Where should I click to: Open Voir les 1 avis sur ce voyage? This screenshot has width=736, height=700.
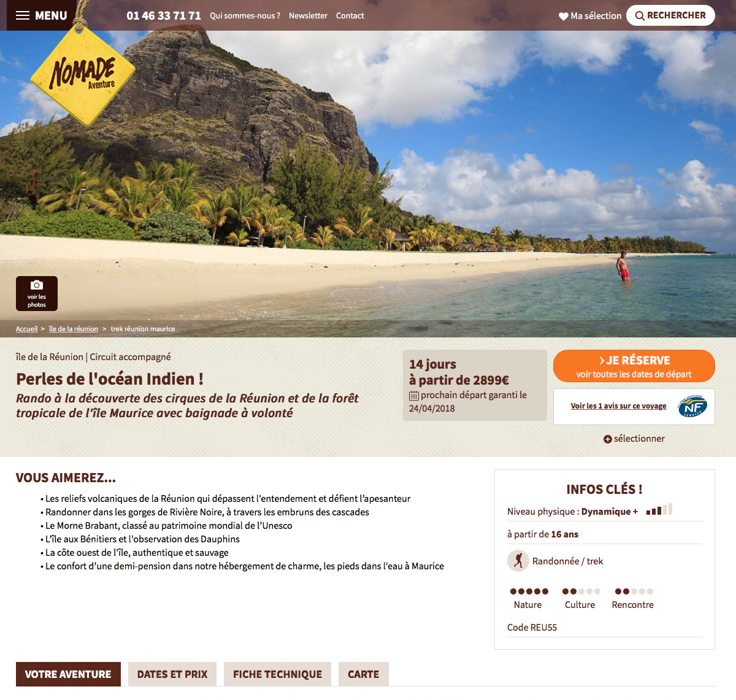(618, 406)
